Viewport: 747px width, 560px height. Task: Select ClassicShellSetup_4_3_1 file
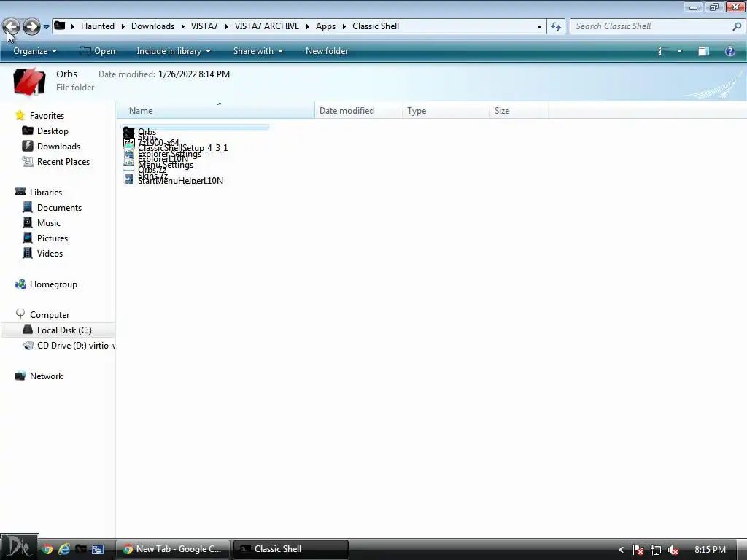coord(182,148)
